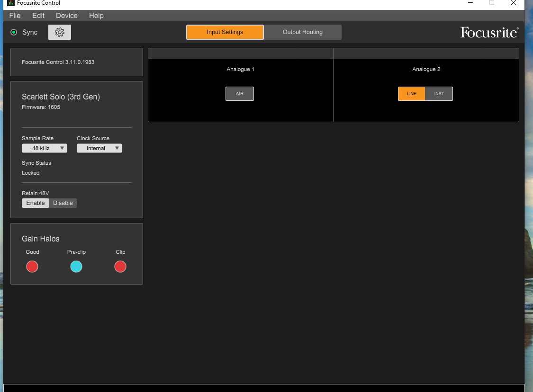Screen dimensions: 533x392
Task: Set Analogue 2 to LINE
Action: point(411,94)
